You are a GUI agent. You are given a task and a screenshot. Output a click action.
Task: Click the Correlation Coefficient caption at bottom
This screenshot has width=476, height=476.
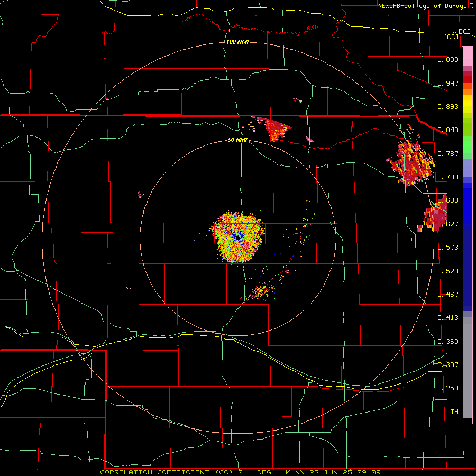241,472
